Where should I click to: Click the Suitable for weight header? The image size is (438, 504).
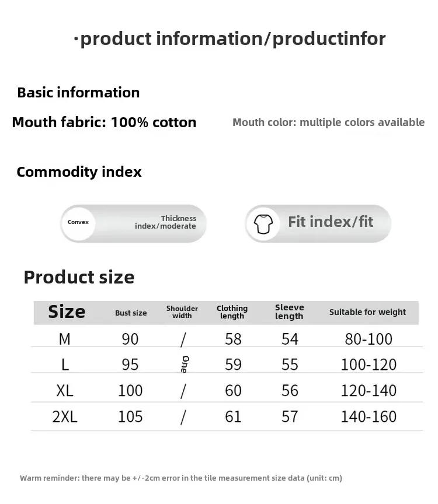tap(367, 312)
